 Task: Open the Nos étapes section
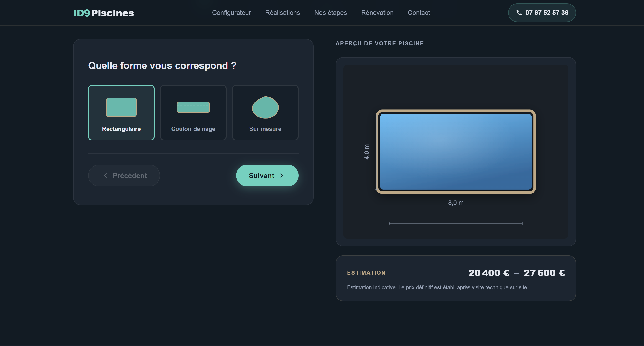330,13
